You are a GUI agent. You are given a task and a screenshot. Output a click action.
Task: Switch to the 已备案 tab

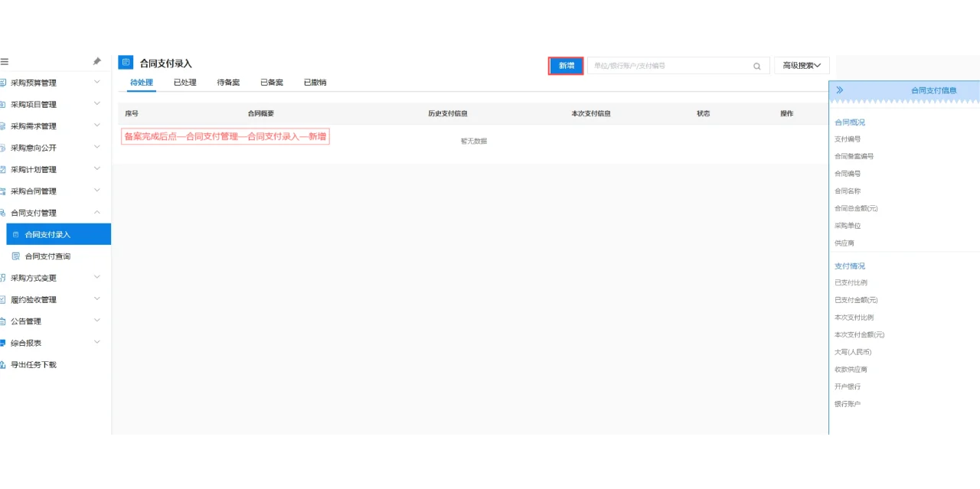point(272,83)
